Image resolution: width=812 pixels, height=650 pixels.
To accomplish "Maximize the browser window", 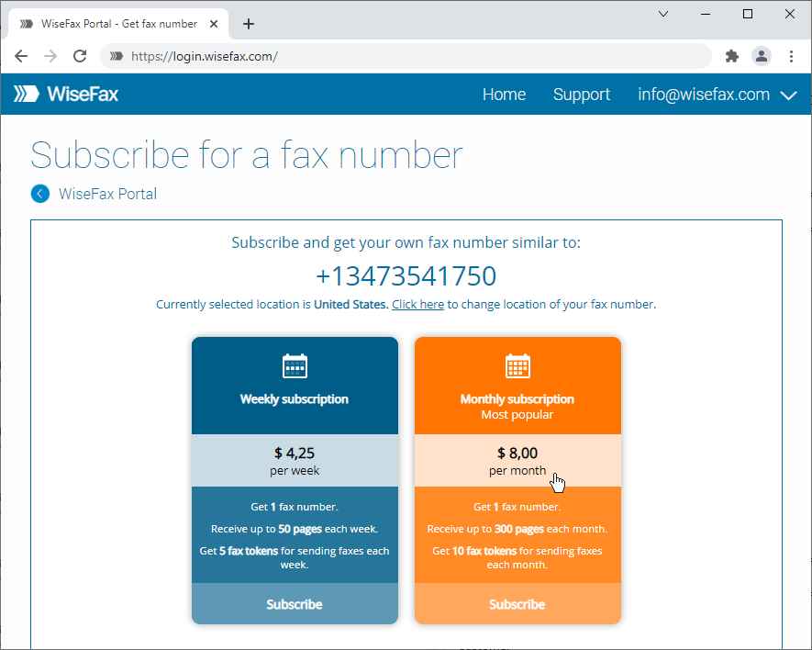I will tap(747, 14).
